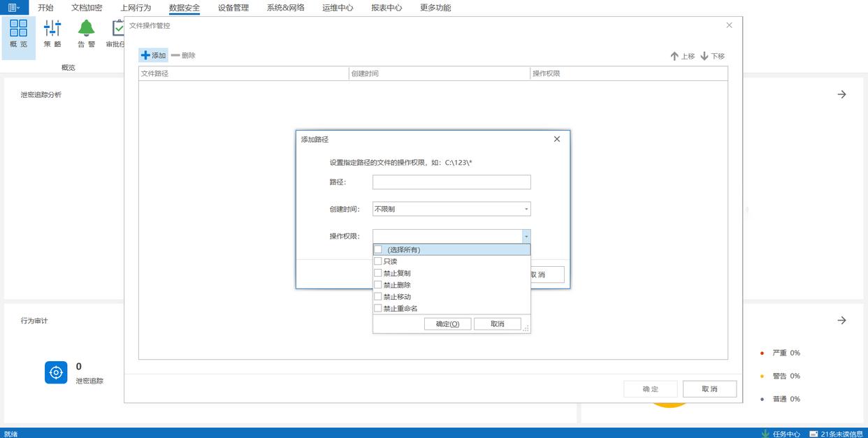868x438 pixels.
Task: Check the 只读 checkbox
Action: pos(378,261)
